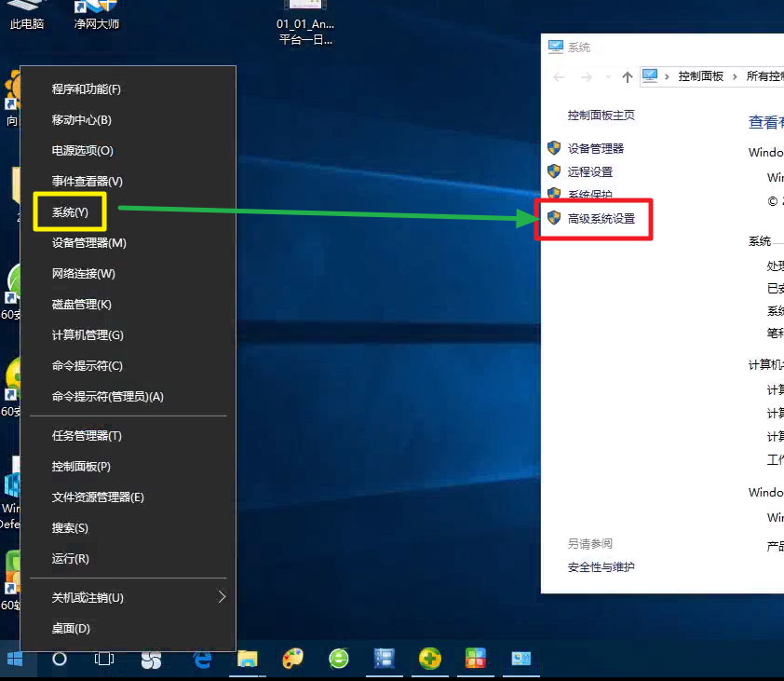
Task: Open 高级系统设置 link
Action: coord(601,218)
